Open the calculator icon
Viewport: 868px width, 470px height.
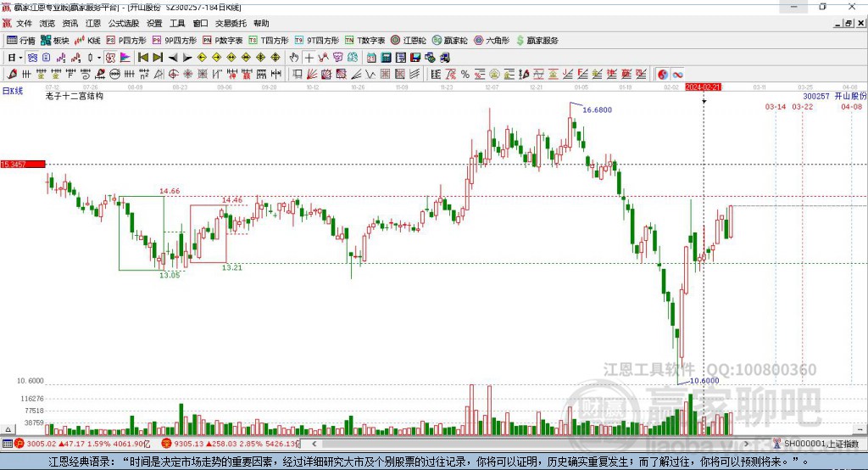[386, 58]
